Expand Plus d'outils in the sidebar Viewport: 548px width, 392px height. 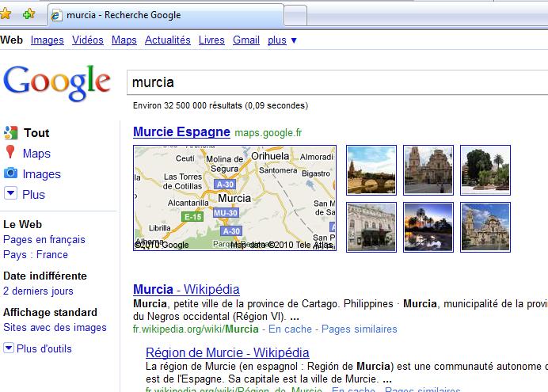click(x=9, y=348)
